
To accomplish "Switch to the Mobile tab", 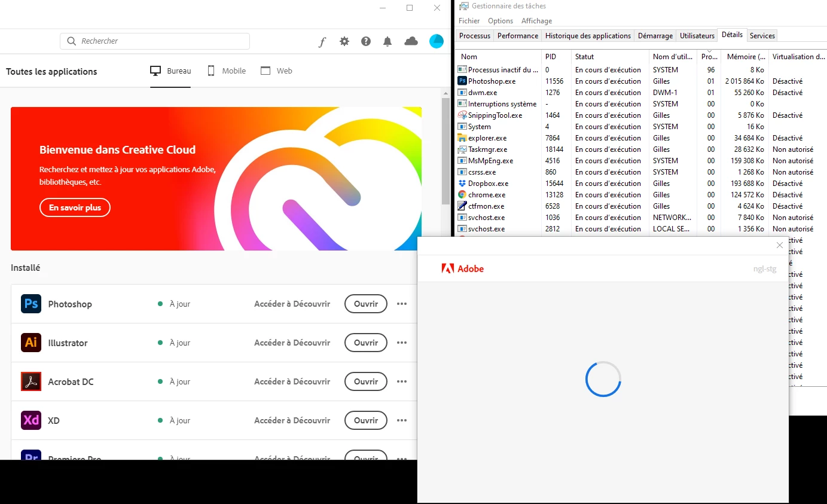I will pyautogui.click(x=227, y=71).
